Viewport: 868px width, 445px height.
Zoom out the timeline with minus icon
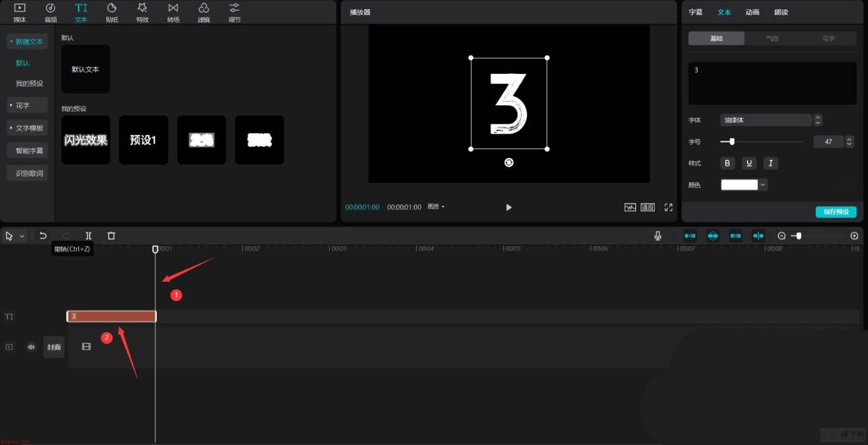pos(782,236)
